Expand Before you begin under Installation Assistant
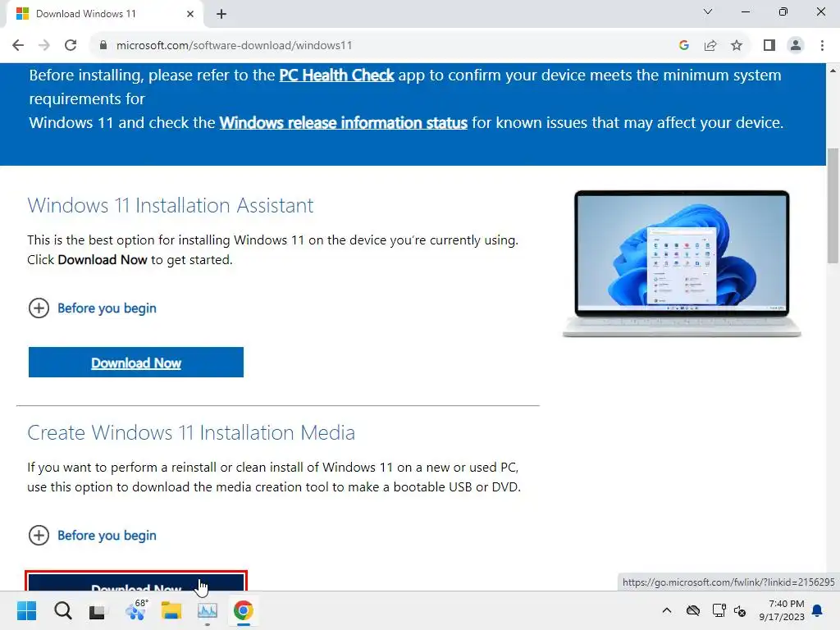The image size is (840, 630). click(x=92, y=308)
